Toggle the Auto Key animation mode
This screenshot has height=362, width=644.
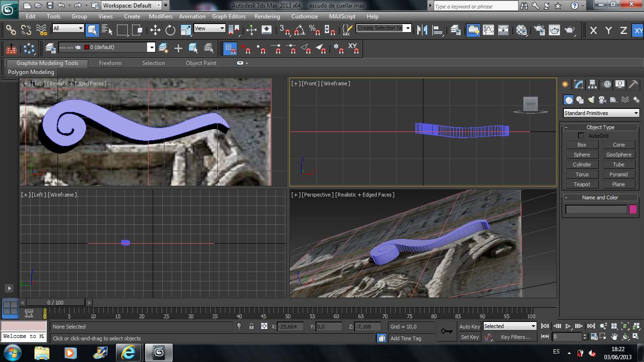tap(470, 327)
